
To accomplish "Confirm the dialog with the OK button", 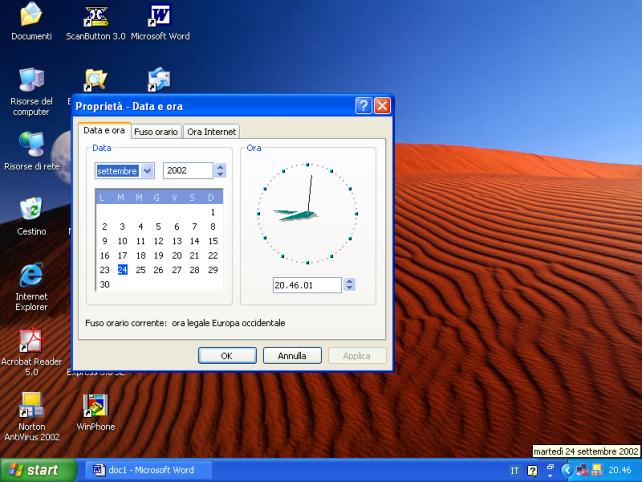I will coord(227,355).
